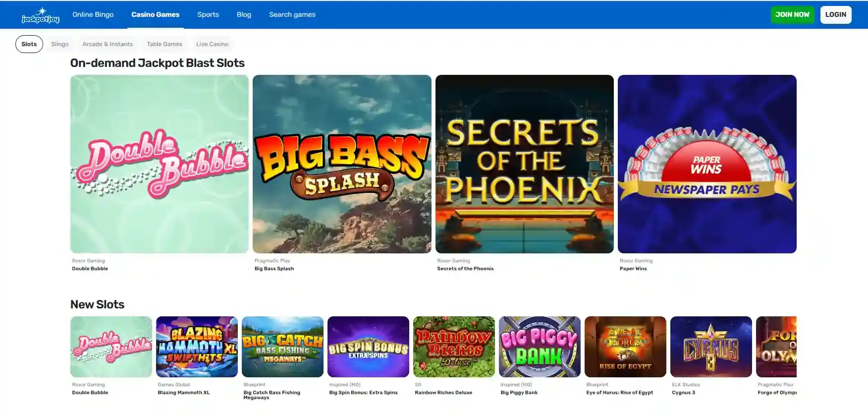The image size is (868, 416).
Task: Click the LOGIN button
Action: (836, 14)
